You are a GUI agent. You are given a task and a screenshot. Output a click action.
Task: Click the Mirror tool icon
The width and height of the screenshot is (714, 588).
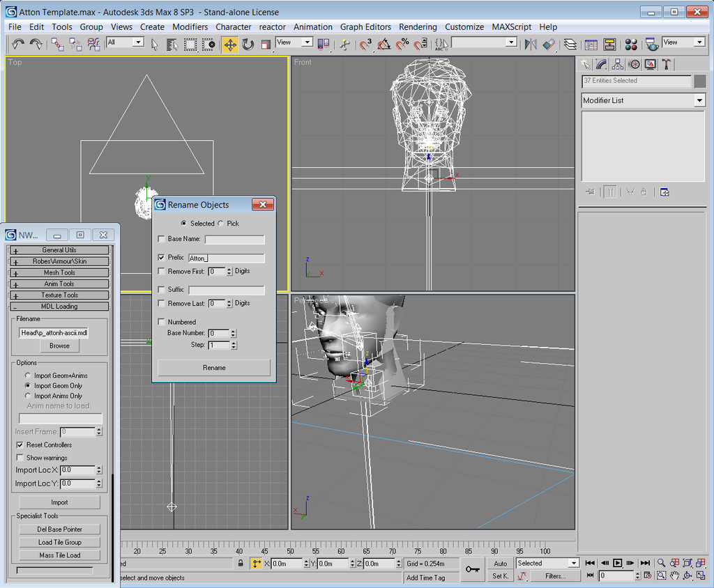(x=531, y=44)
